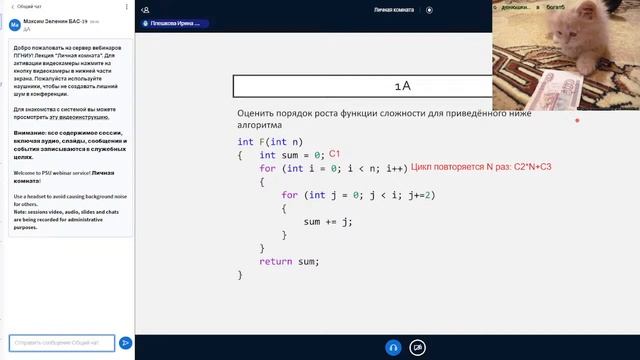Click the int F(int n) line
This screenshot has height=360, width=640.
pyautogui.click(x=270, y=142)
